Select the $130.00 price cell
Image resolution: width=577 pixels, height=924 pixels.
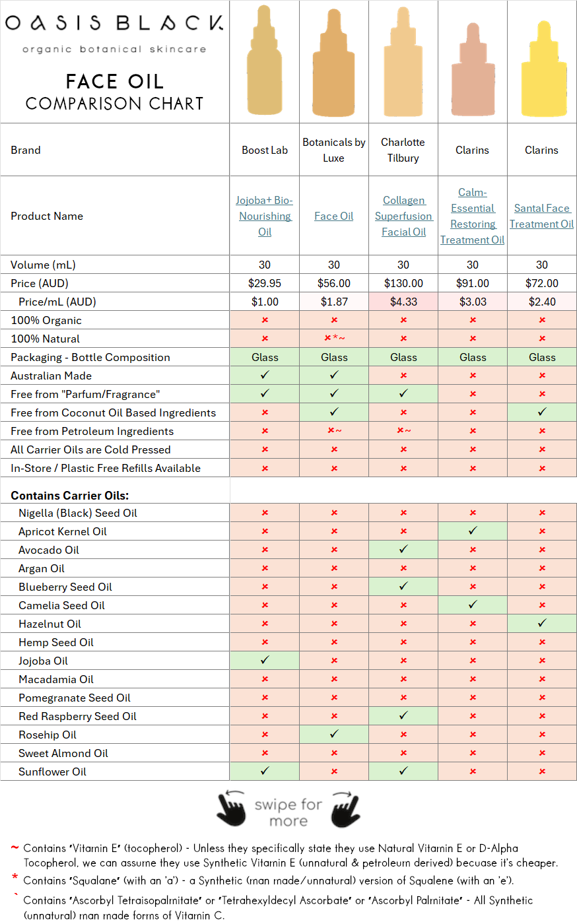click(403, 283)
